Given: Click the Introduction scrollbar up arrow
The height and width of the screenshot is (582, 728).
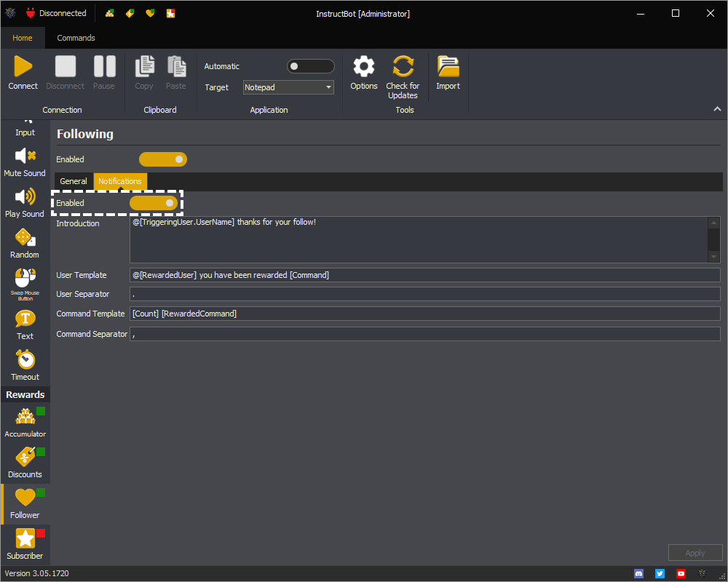Looking at the screenshot, I should (x=714, y=223).
